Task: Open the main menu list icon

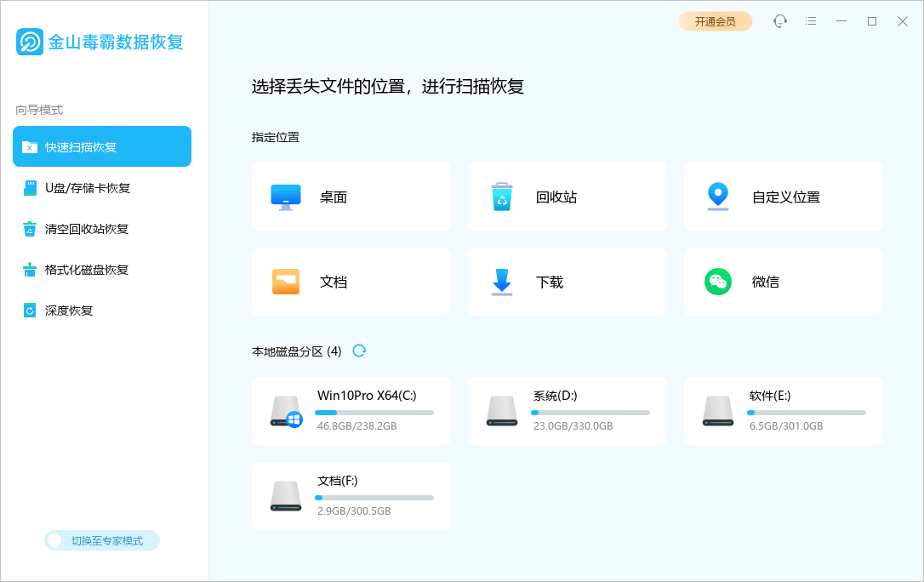Action: click(x=811, y=21)
